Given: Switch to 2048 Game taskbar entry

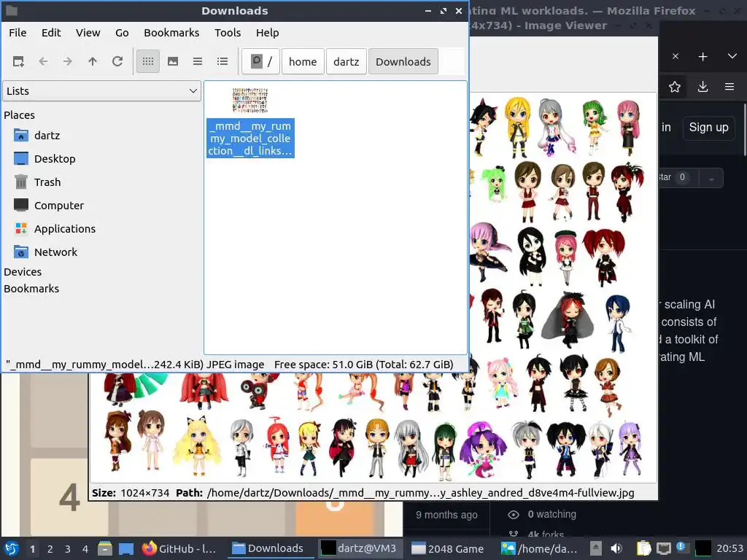Looking at the screenshot, I should 448,548.
